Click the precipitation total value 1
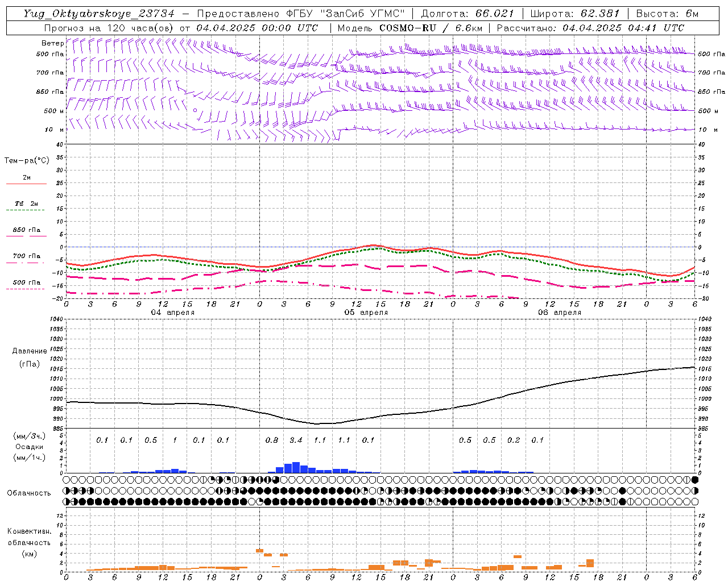 click(175, 440)
